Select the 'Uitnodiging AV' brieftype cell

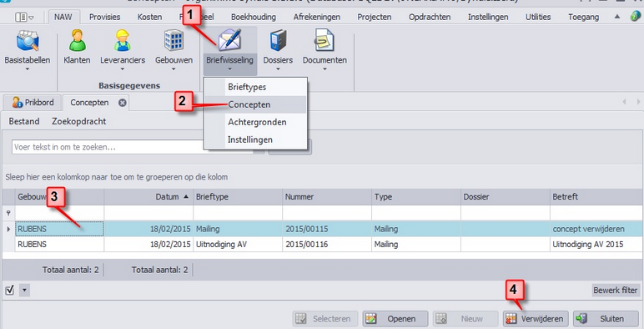pos(238,245)
